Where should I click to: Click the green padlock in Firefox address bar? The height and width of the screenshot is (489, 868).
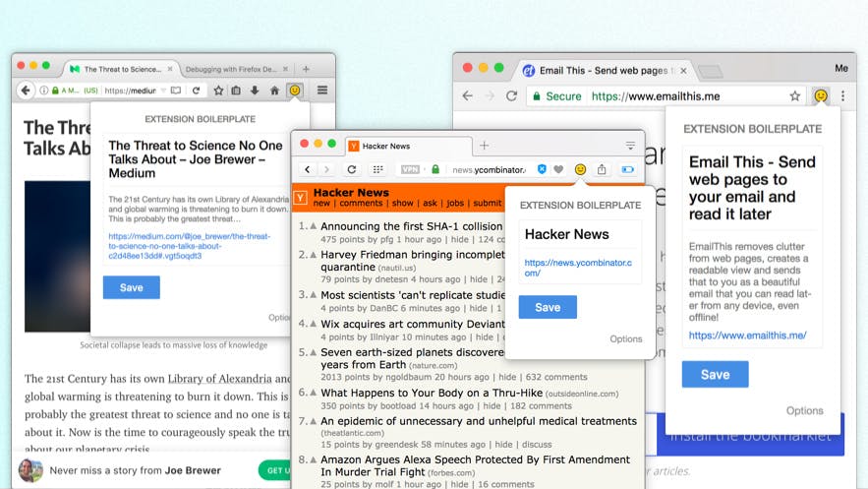pos(55,91)
